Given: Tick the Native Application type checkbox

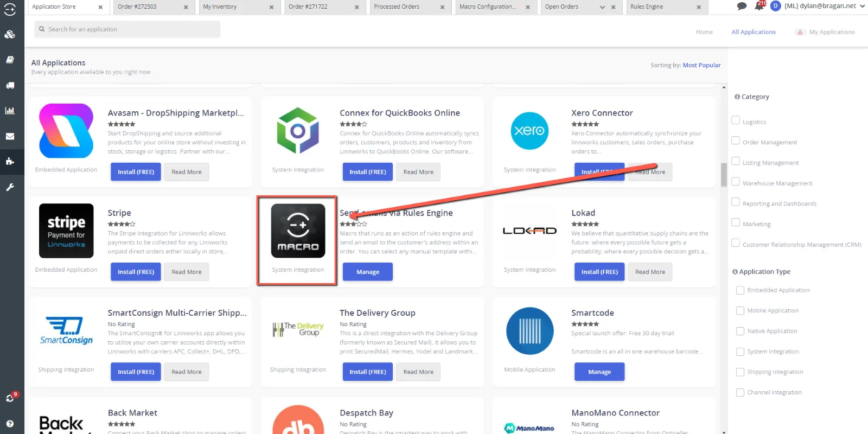Looking at the screenshot, I should pyautogui.click(x=740, y=331).
